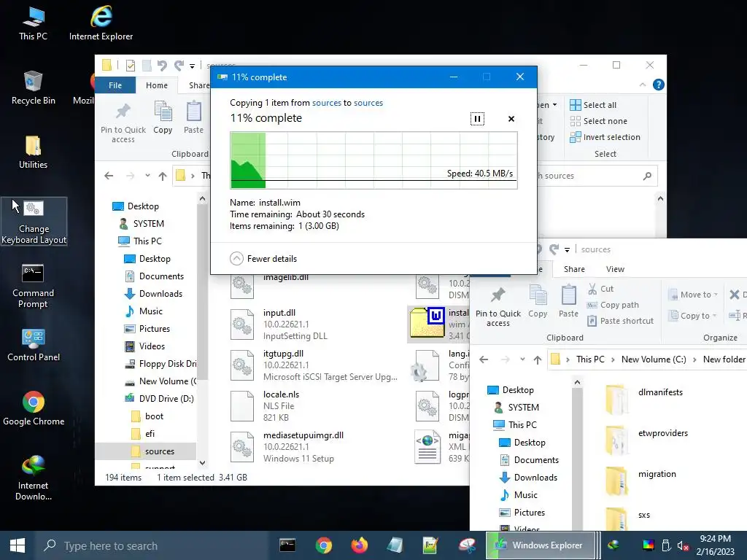Click the copy progress graph
The height and width of the screenshot is (560, 747).
pyautogui.click(x=373, y=160)
